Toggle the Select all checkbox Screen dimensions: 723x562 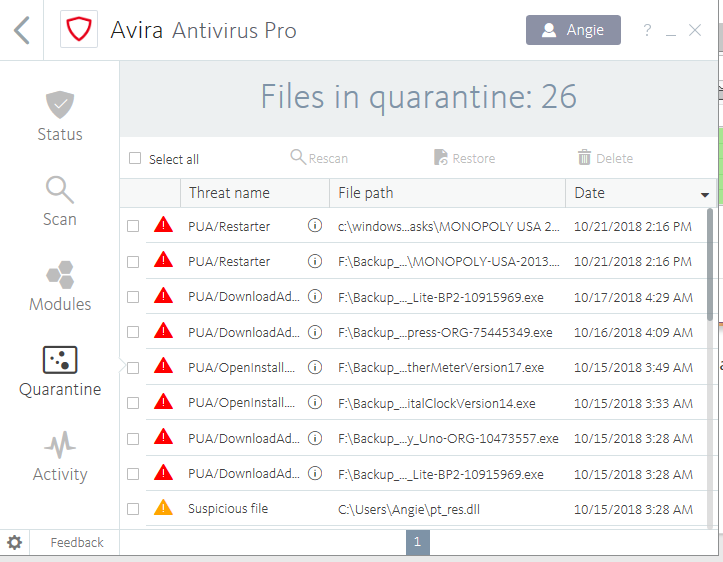[135, 158]
